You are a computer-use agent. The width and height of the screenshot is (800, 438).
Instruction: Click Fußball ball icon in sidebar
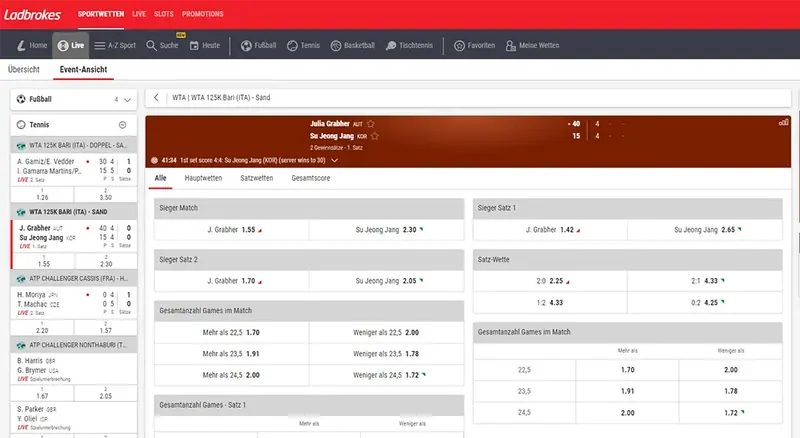(x=21, y=99)
